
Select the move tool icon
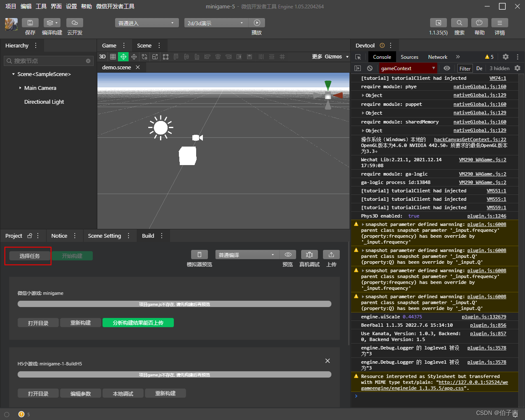click(x=134, y=57)
